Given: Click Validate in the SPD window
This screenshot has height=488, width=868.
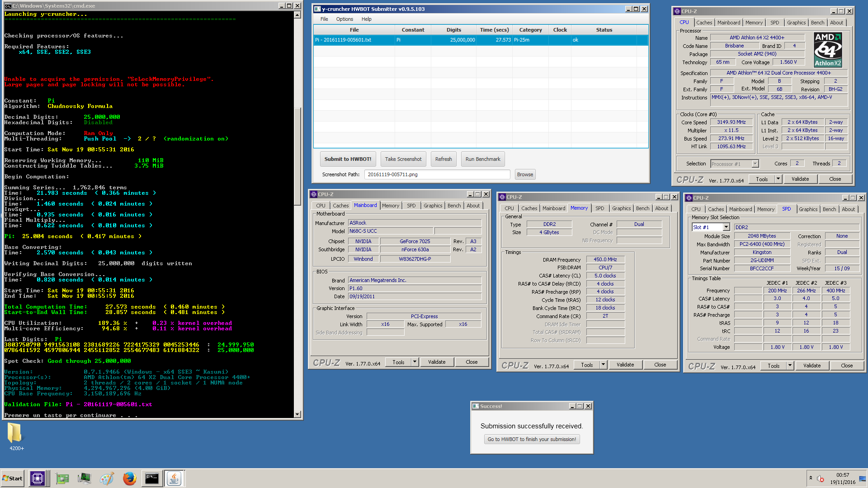Looking at the screenshot, I should point(812,366).
